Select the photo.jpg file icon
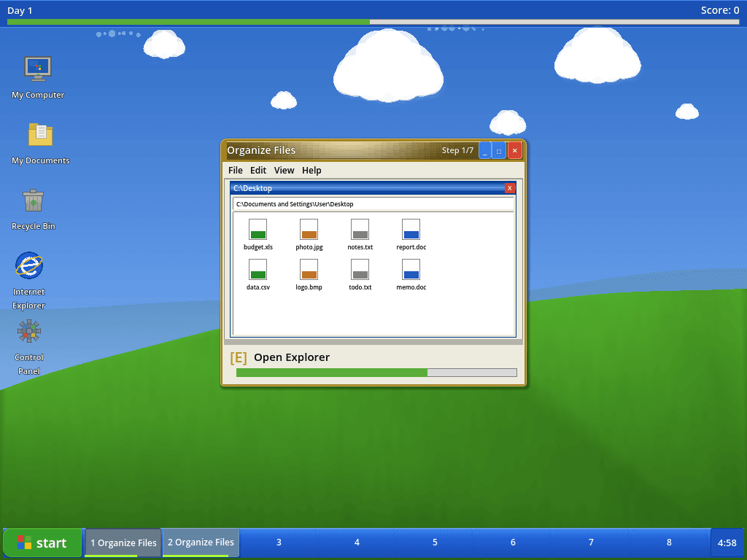 (x=309, y=229)
